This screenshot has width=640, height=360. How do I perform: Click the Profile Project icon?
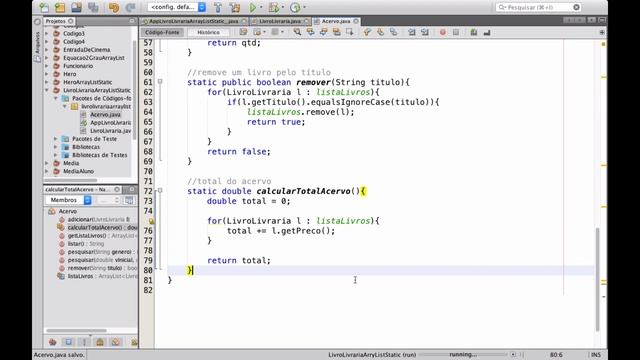[x=295, y=7]
